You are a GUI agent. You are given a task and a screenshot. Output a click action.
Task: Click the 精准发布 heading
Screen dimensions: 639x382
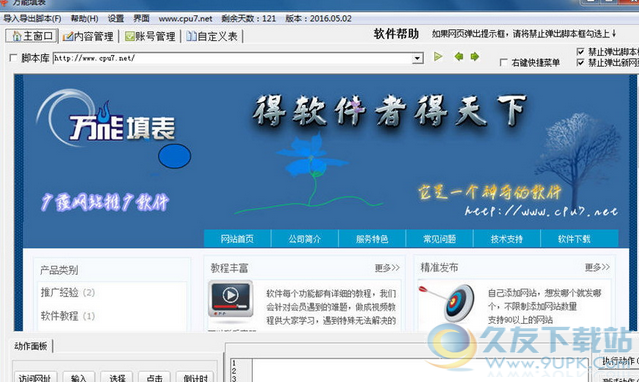pos(439,267)
